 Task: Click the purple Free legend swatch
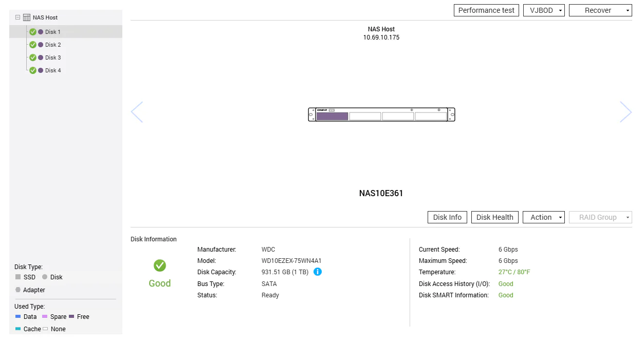(71, 316)
